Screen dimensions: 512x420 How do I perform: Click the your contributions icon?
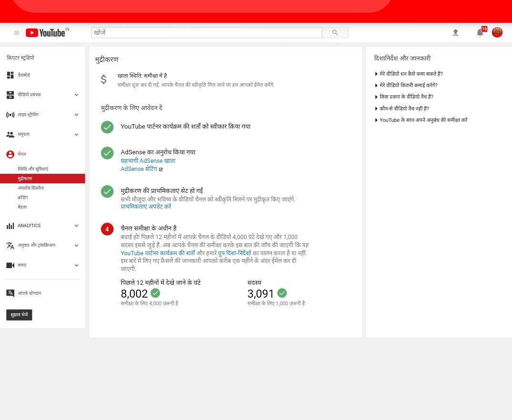point(10,293)
